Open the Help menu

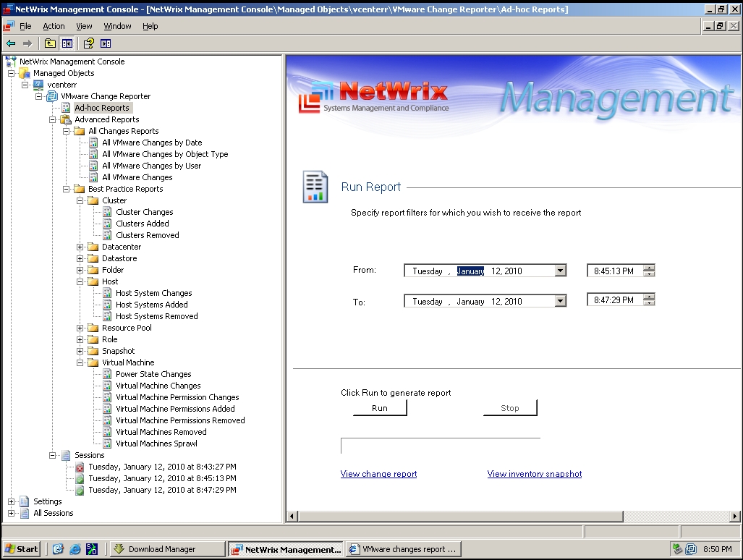point(150,26)
